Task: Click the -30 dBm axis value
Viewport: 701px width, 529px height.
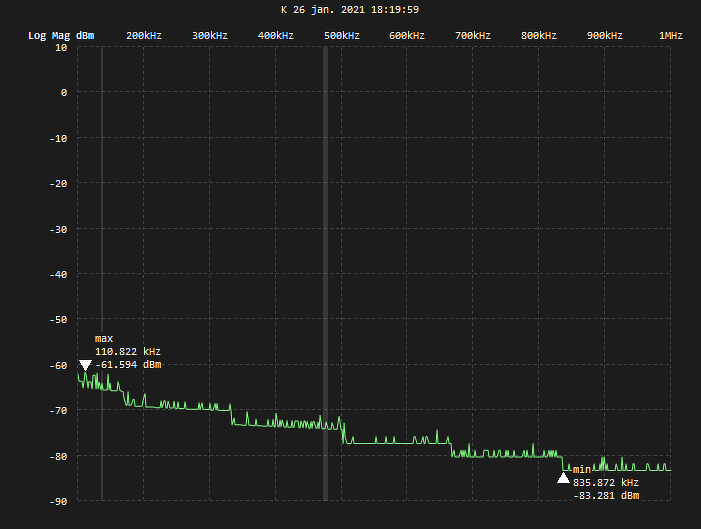Action: (59, 229)
